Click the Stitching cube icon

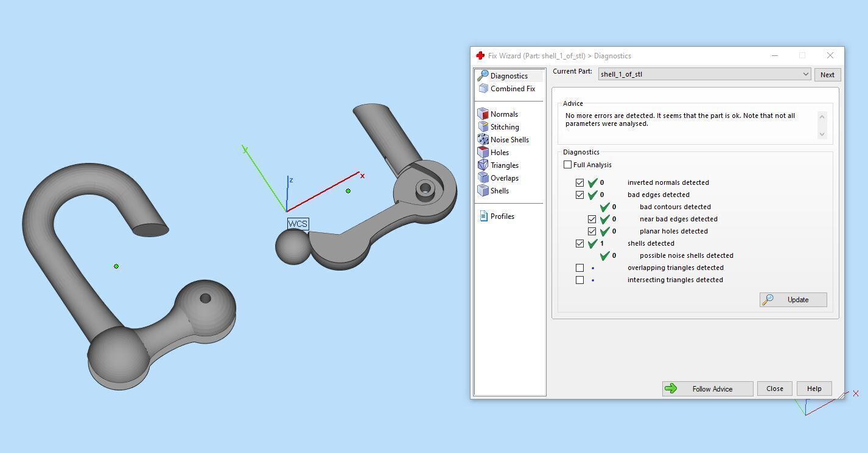pos(483,126)
